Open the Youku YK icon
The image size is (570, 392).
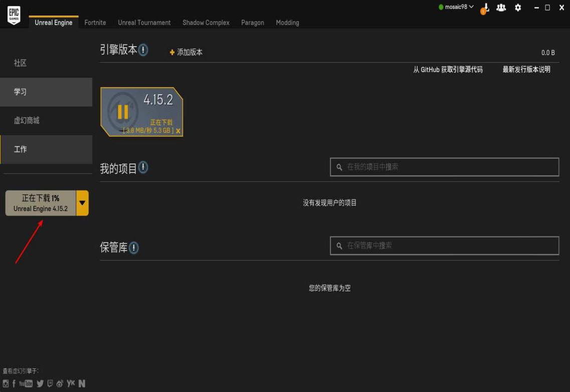click(x=71, y=383)
